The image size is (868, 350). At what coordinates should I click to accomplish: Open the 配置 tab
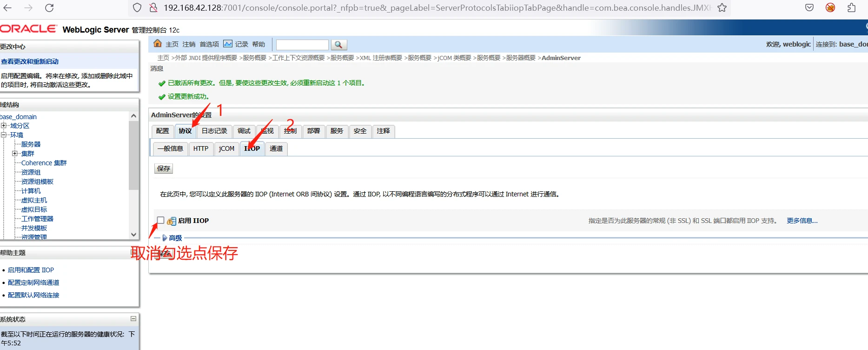(x=163, y=131)
